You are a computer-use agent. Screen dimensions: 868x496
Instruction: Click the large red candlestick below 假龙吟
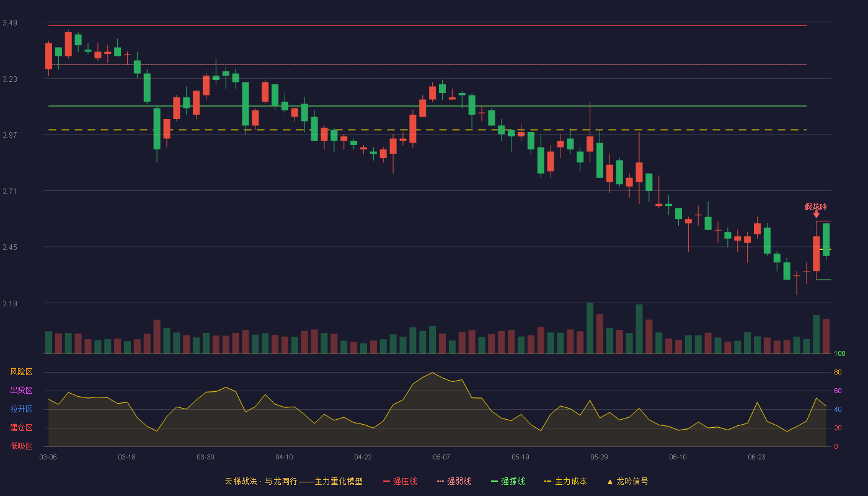817,254
